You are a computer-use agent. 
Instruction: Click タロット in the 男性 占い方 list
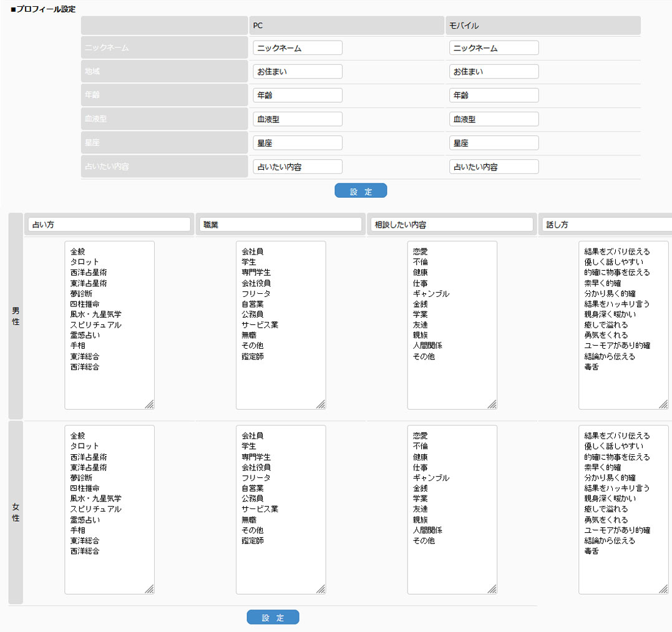(x=85, y=262)
